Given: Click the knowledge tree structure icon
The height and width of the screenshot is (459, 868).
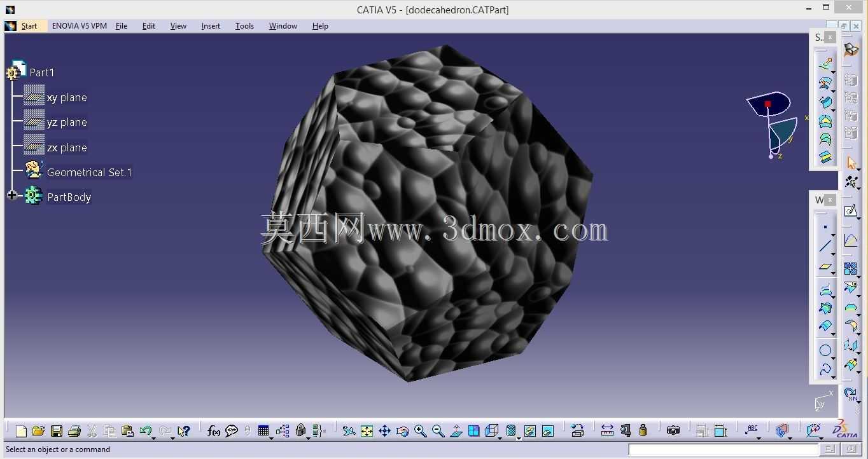Looking at the screenshot, I should (283, 431).
